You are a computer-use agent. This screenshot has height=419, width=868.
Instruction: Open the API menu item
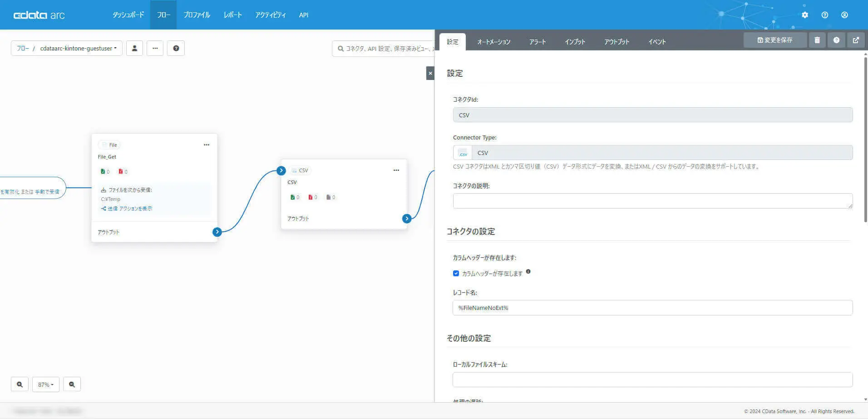(304, 15)
